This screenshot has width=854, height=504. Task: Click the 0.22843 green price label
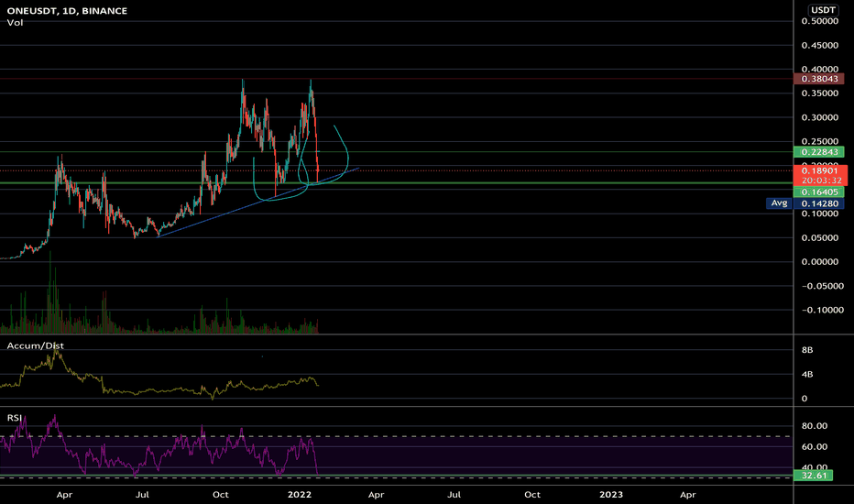[818, 152]
